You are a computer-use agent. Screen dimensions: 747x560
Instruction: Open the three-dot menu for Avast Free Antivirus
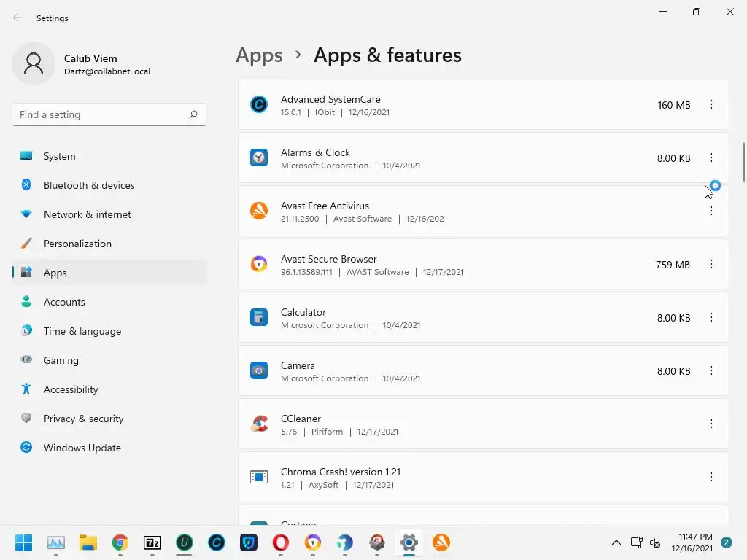711,211
